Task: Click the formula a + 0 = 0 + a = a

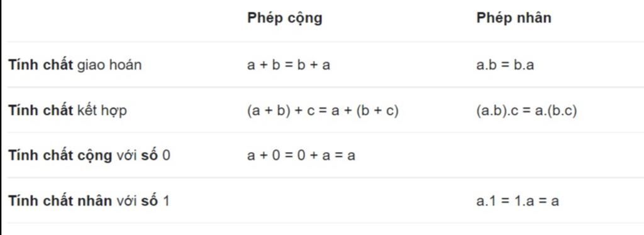Action: [x=301, y=156]
